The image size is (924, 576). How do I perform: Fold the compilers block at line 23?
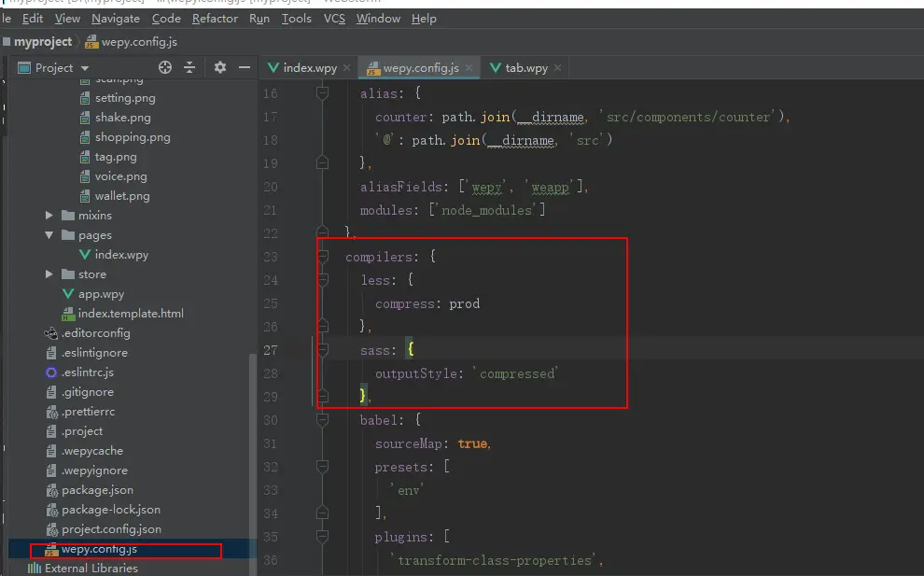[322, 256]
